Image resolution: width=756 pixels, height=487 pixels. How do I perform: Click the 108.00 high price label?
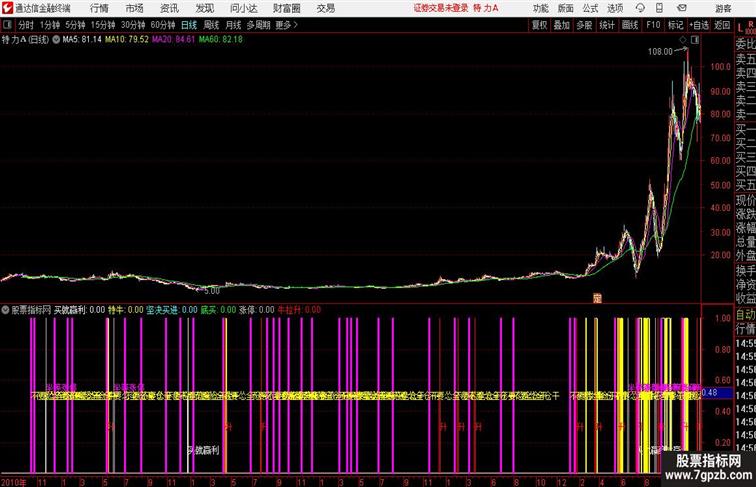[x=660, y=52]
